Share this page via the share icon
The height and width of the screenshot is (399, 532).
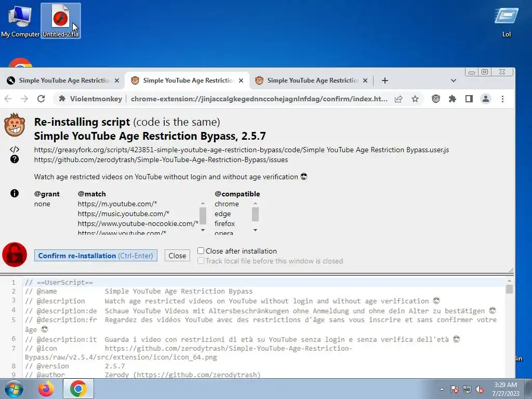pyautogui.click(x=398, y=99)
